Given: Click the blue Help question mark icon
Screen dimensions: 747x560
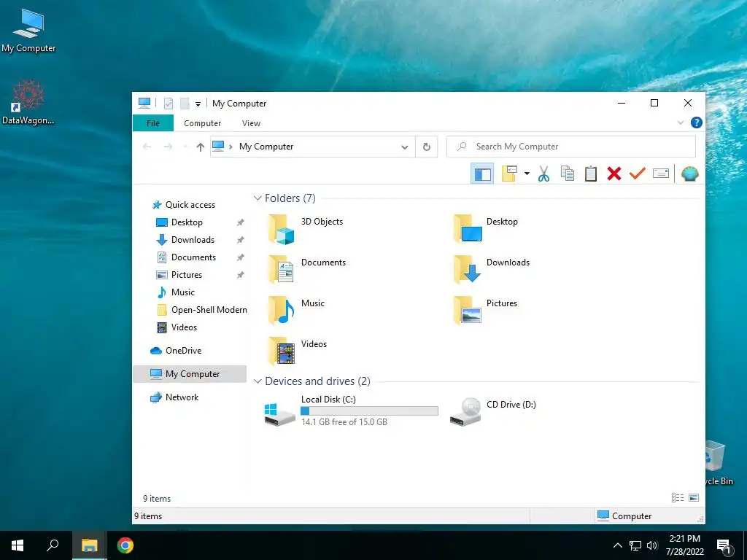Looking at the screenshot, I should coord(696,122).
